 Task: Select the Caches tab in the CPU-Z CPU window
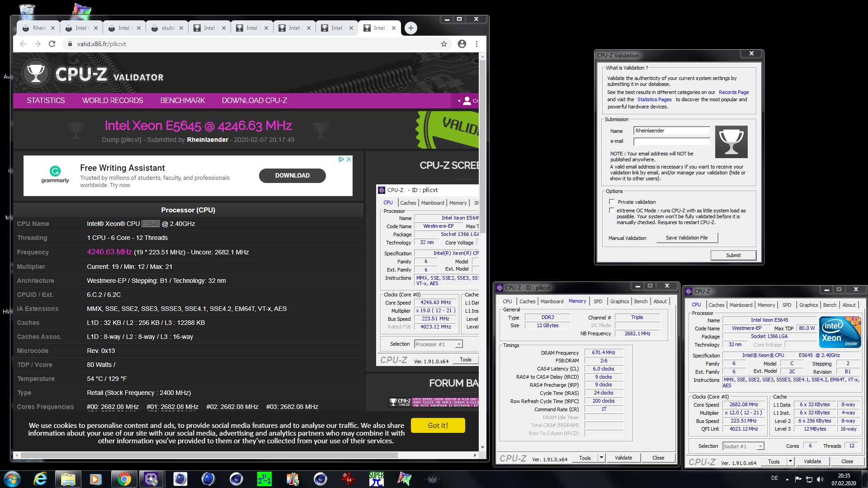click(716, 305)
